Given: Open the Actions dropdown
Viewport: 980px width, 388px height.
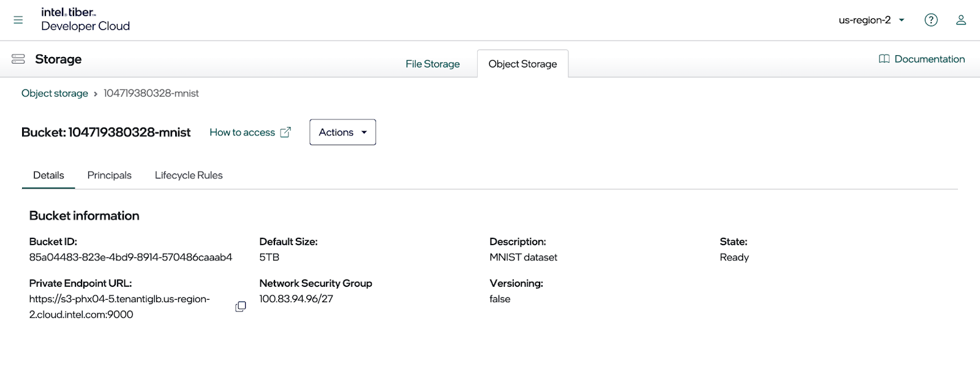Looking at the screenshot, I should [342, 132].
